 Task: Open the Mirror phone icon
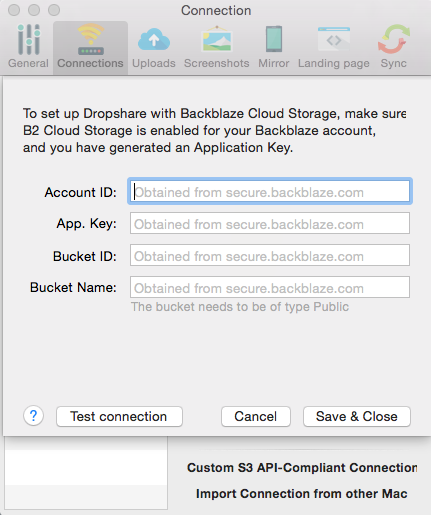274,39
